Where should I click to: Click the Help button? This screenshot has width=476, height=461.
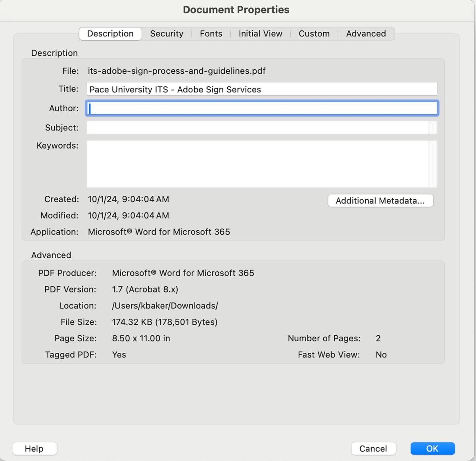tap(35, 448)
